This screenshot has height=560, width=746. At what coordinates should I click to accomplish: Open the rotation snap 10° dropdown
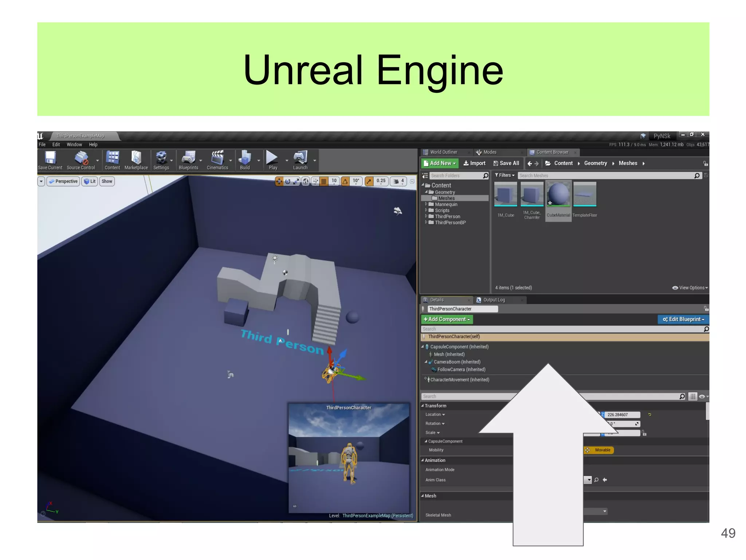coord(356,181)
